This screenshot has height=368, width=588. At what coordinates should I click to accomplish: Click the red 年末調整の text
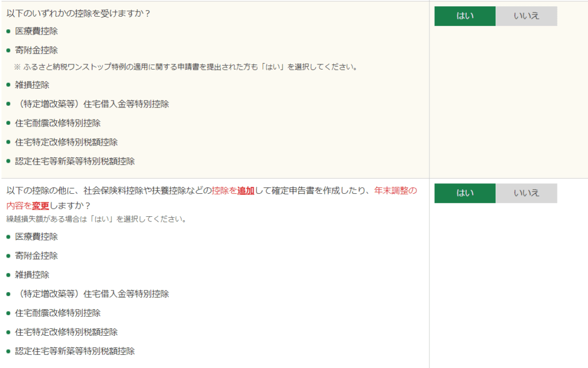tap(396, 191)
